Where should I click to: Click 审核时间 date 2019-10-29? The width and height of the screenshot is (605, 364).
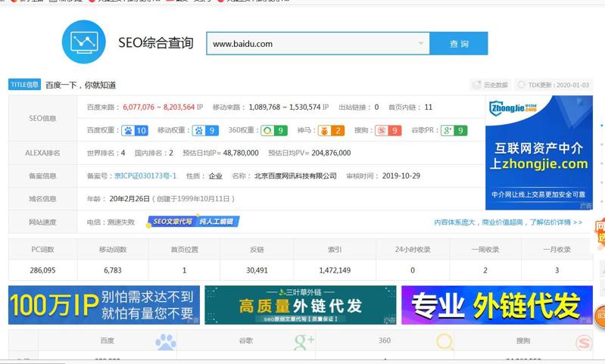coord(401,176)
